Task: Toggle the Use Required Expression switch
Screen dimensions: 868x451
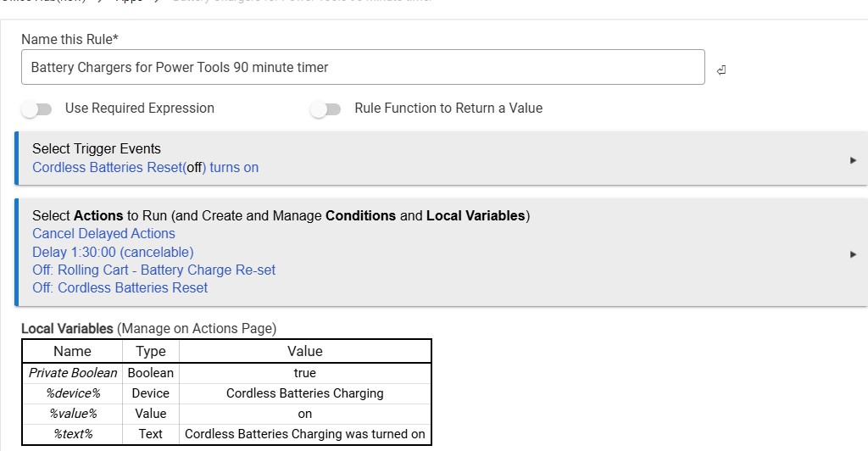Action: (x=37, y=109)
